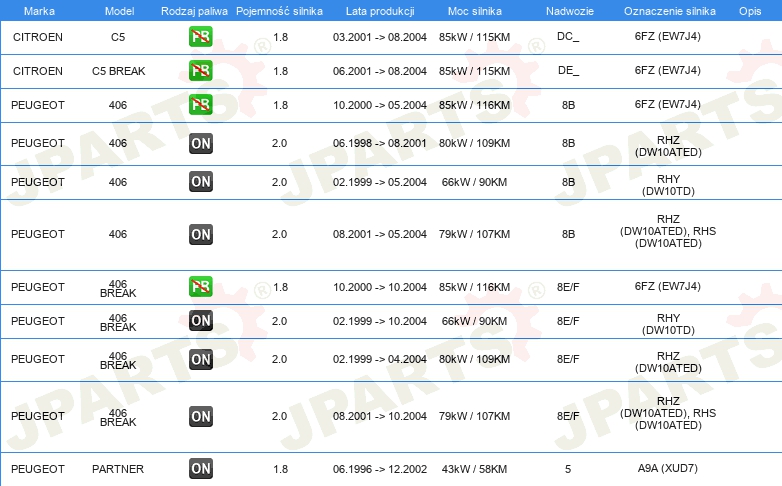Click the Lata produkcji column header
Screen dimensions: 782x486
click(x=380, y=11)
